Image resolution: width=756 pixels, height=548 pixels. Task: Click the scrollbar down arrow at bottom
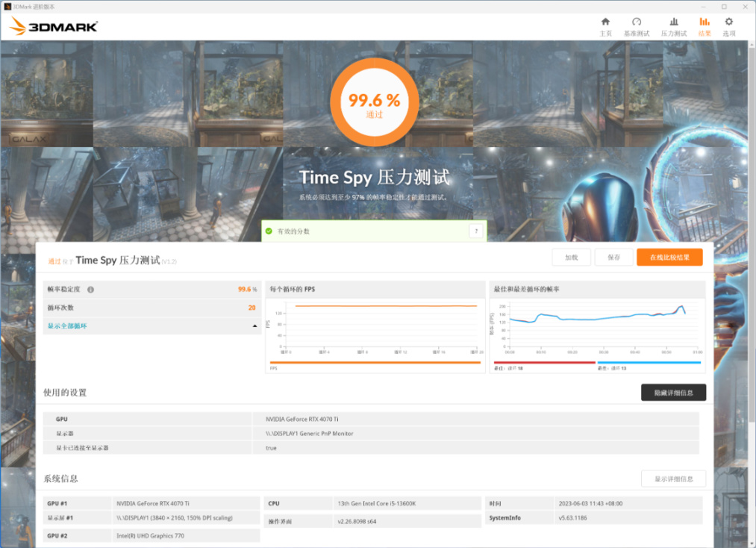752,544
